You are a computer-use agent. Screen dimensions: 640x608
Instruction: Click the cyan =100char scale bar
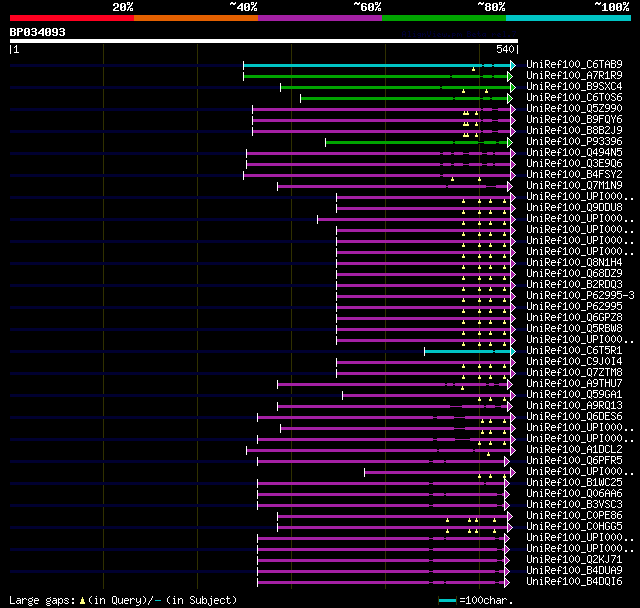point(447,600)
